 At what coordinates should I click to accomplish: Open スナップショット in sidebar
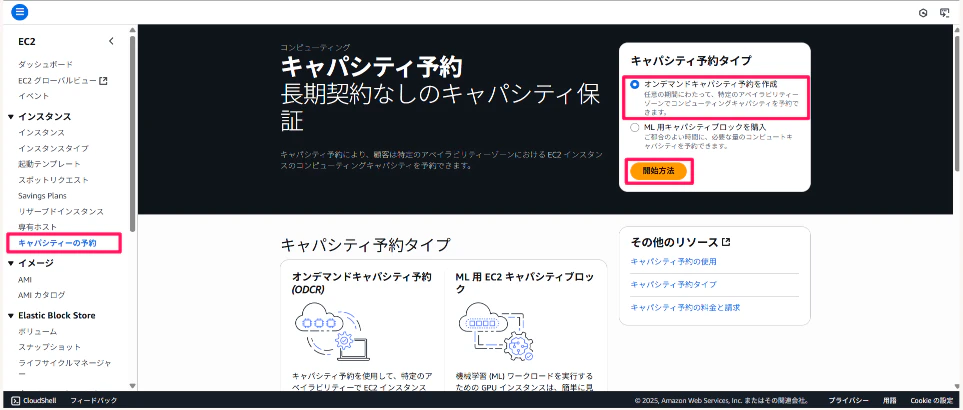click(x=49, y=347)
